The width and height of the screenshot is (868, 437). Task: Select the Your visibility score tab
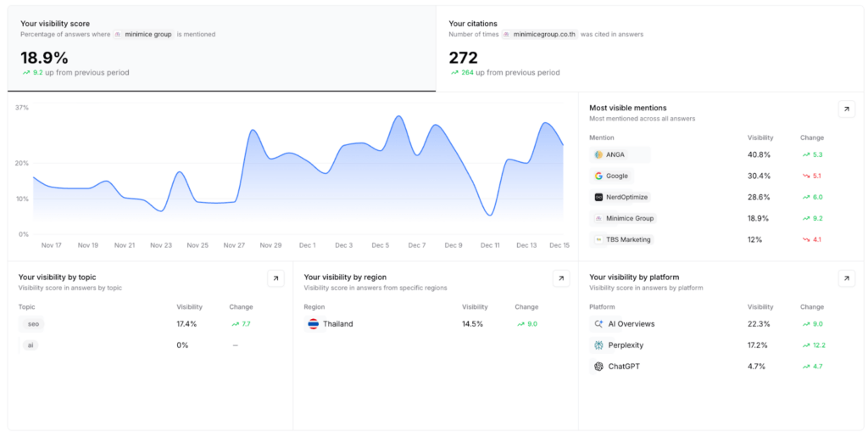click(x=221, y=48)
